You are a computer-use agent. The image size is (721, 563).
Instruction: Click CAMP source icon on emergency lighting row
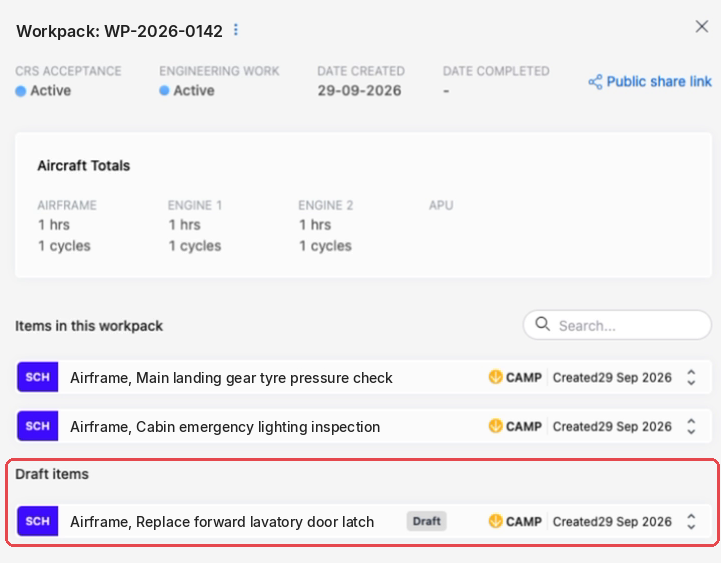pos(495,426)
